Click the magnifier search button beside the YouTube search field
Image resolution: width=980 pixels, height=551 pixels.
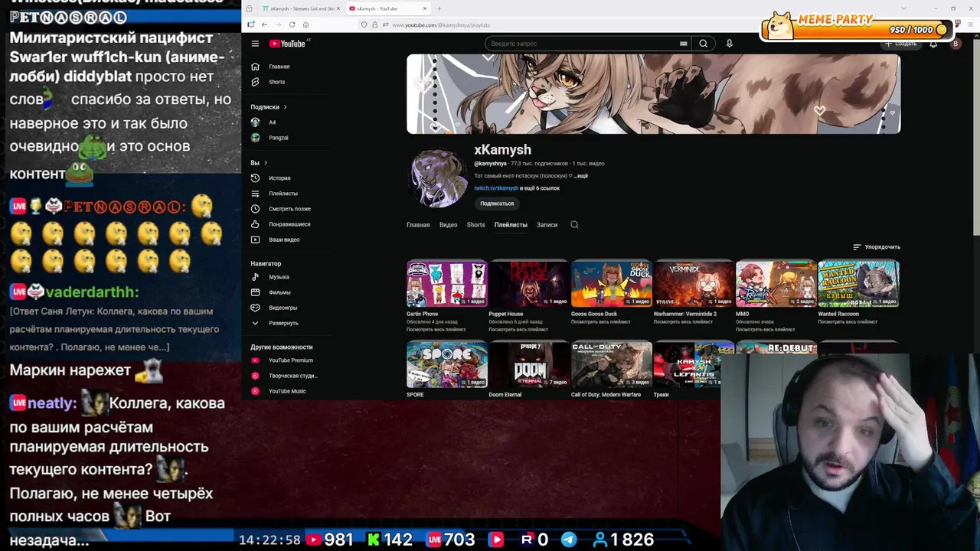pyautogui.click(x=703, y=44)
